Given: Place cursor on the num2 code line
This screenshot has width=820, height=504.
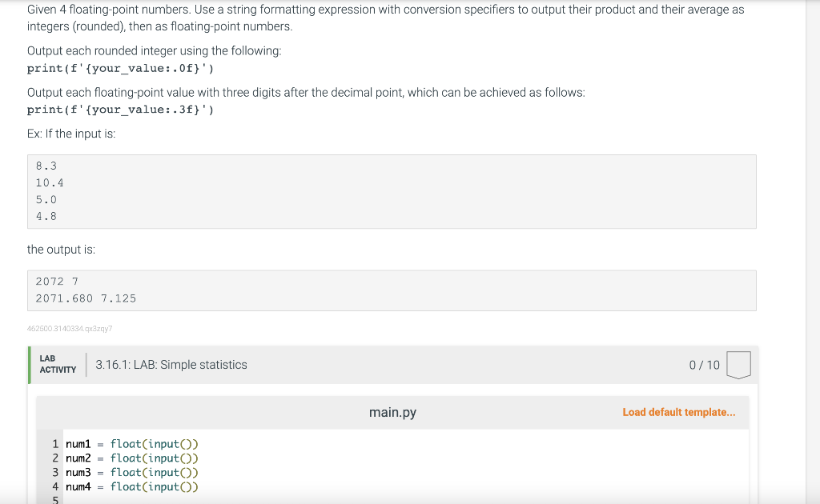Looking at the screenshot, I should pyautogui.click(x=132, y=458).
